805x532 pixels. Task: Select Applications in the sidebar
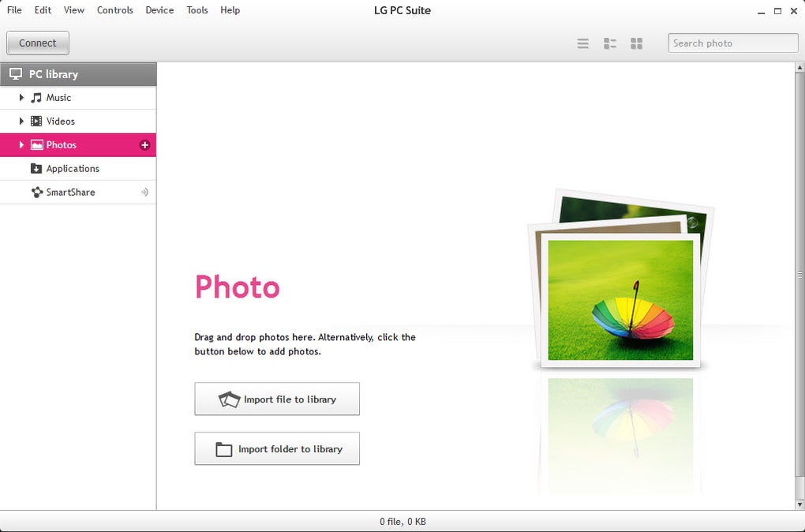point(78,168)
